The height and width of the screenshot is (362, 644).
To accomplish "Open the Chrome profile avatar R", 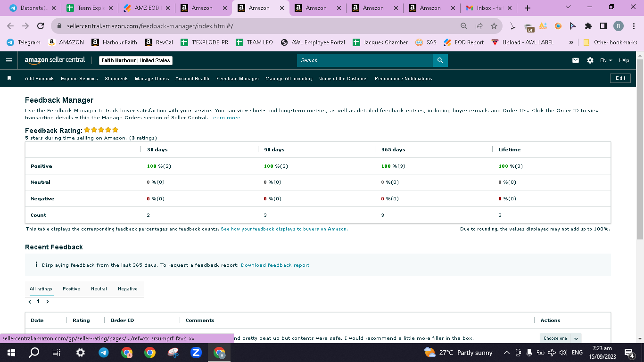I will [619, 26].
